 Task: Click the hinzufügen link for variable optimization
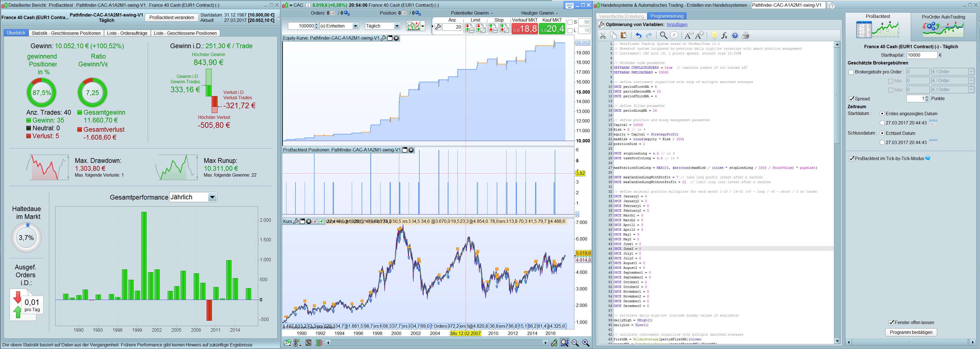[677, 24]
